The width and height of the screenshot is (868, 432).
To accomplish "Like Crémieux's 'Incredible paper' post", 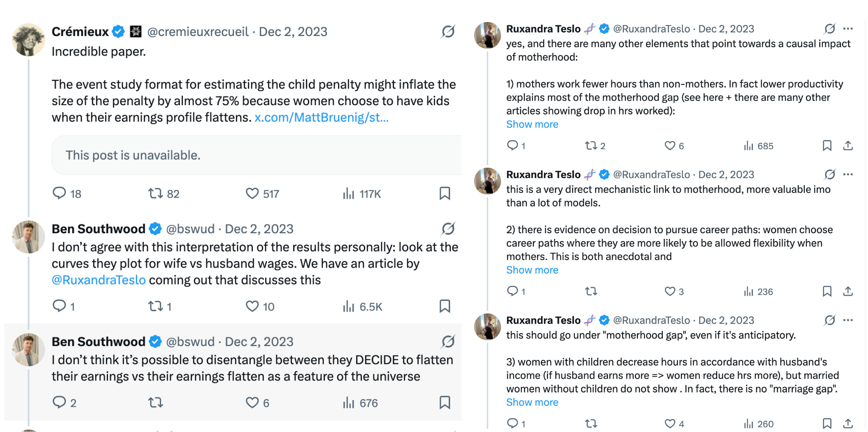I will (252, 194).
